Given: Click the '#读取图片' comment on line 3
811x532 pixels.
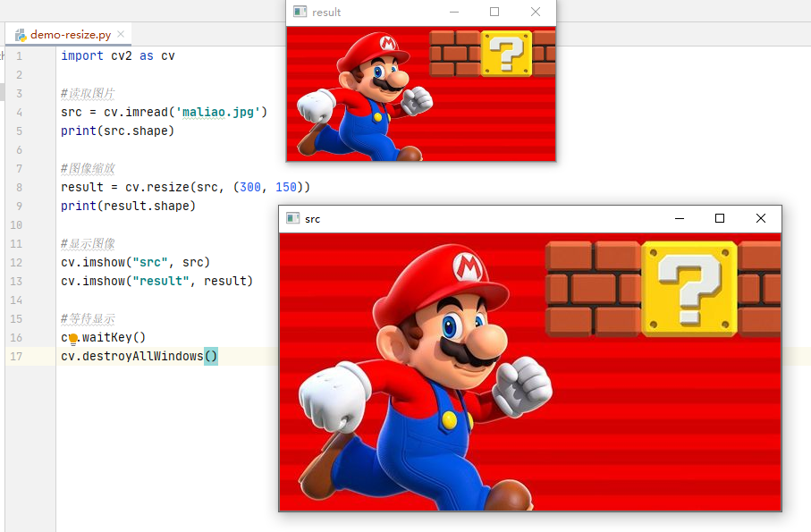Looking at the screenshot, I should pyautogui.click(x=88, y=94).
